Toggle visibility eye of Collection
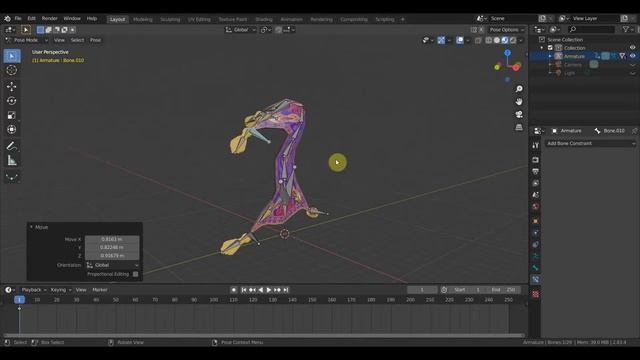 (x=632, y=48)
